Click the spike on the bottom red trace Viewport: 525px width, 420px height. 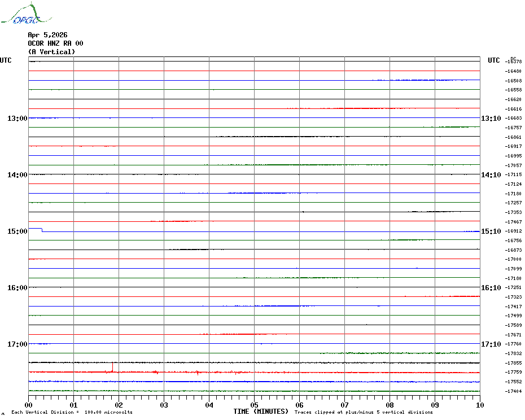pos(112,368)
